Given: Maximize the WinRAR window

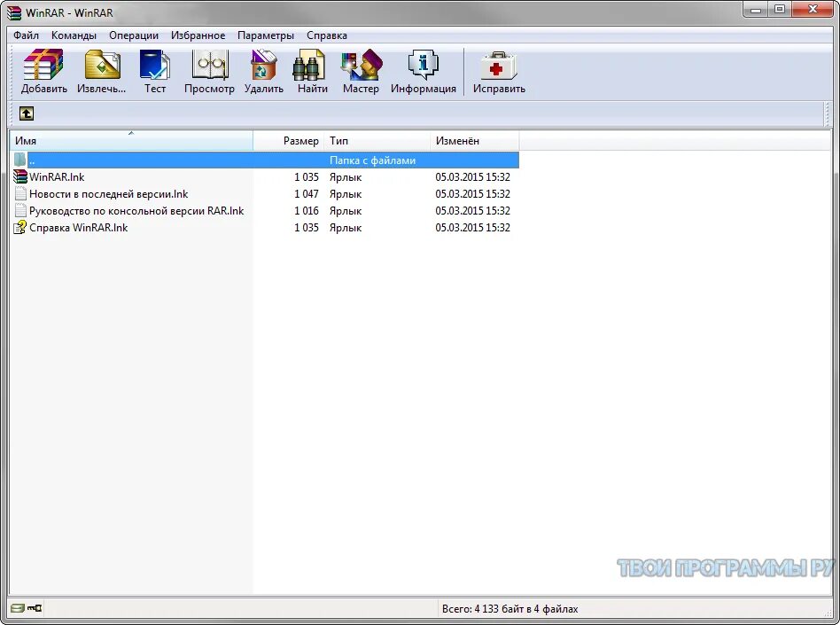Looking at the screenshot, I should 780,10.
